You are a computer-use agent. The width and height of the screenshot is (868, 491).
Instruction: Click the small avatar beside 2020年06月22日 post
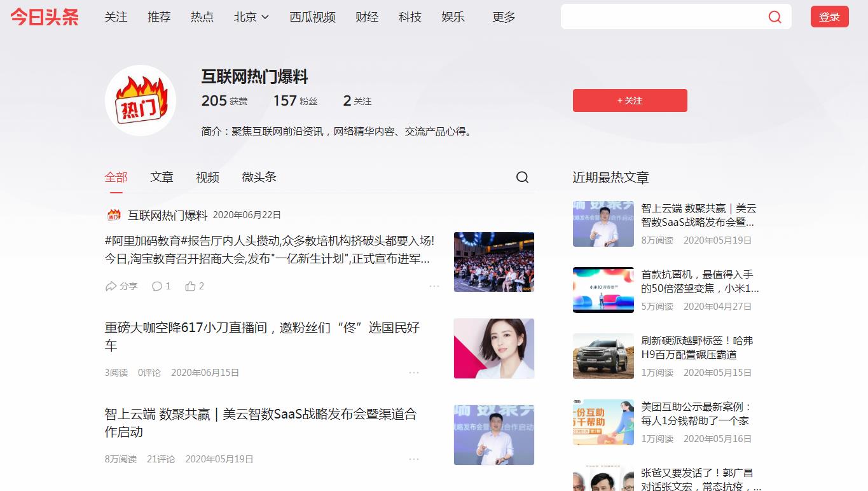pos(113,215)
